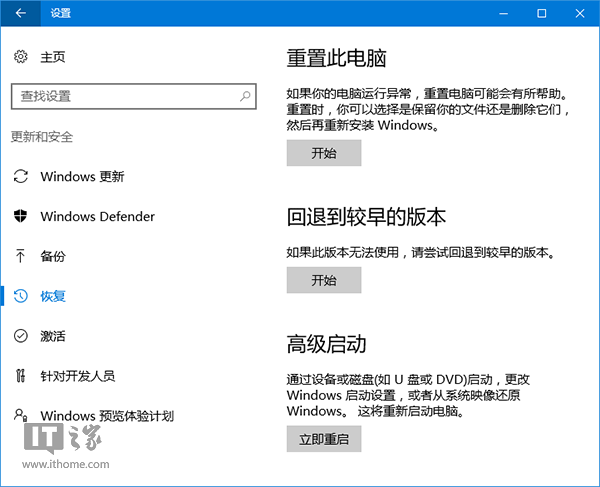
Task: Click the search magnifier icon
Action: (x=245, y=96)
